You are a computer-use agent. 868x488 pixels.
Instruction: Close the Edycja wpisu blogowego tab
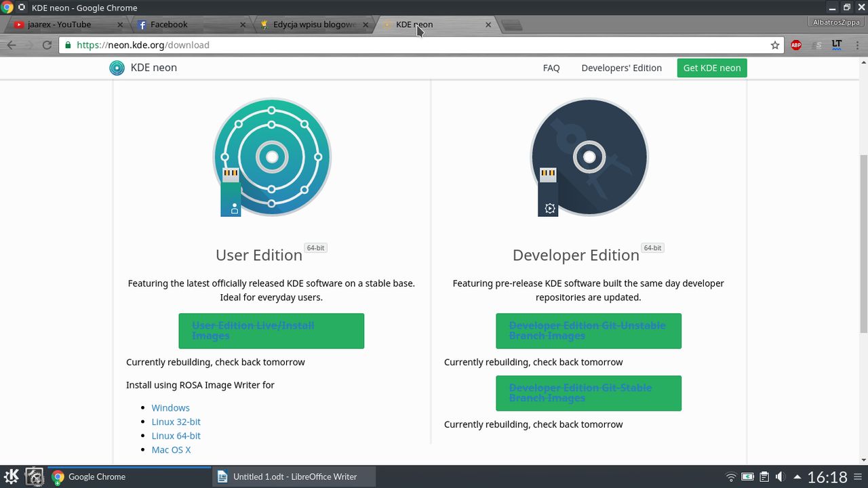click(366, 24)
